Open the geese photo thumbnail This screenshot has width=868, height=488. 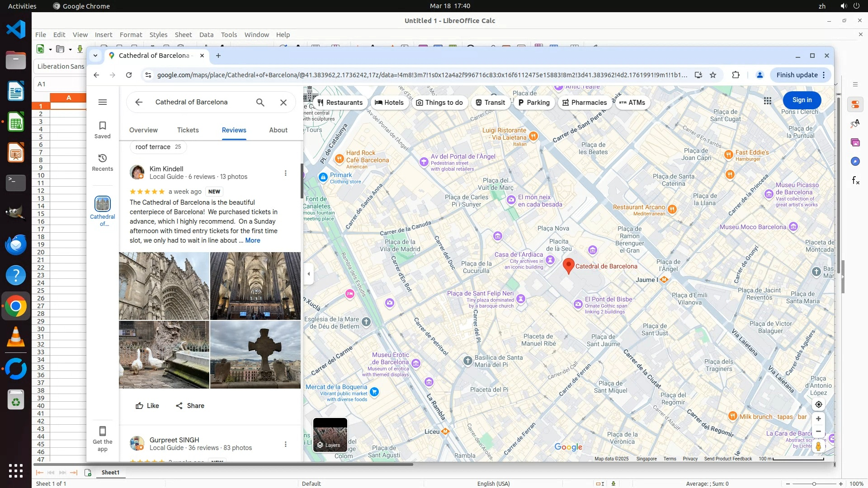click(164, 355)
